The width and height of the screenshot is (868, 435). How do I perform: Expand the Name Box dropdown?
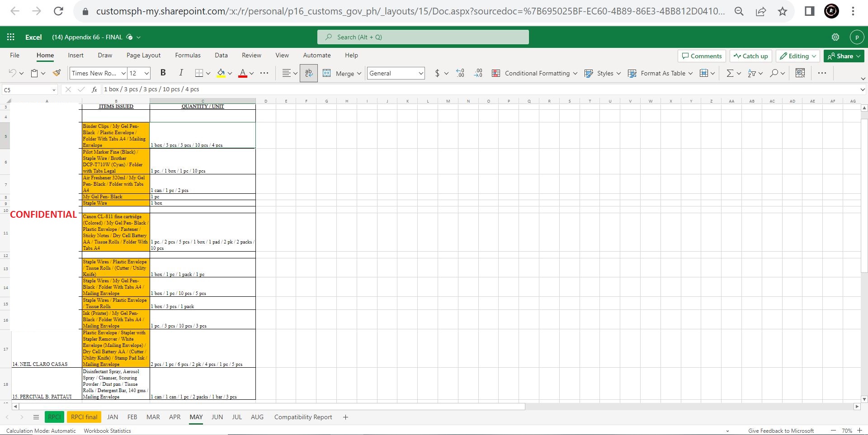tap(54, 90)
